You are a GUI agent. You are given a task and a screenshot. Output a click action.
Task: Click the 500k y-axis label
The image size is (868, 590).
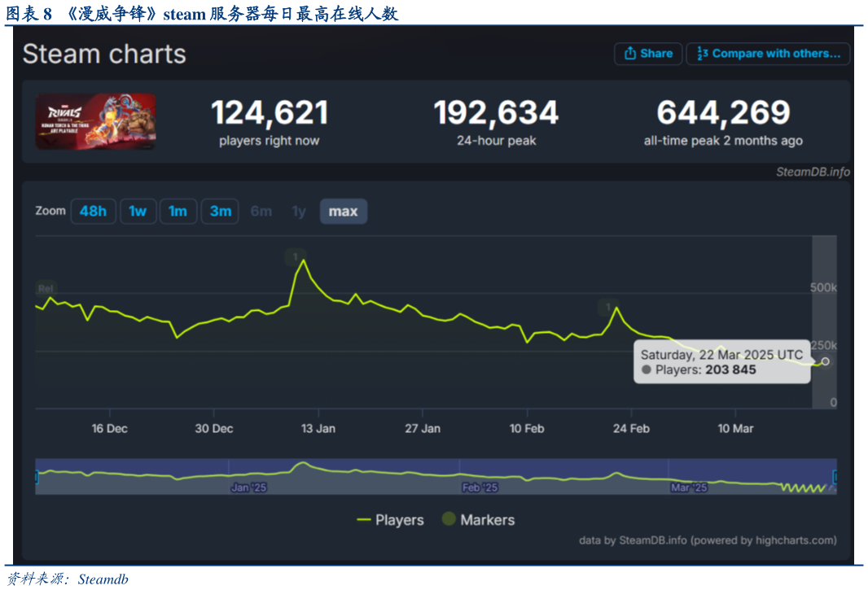[823, 288]
